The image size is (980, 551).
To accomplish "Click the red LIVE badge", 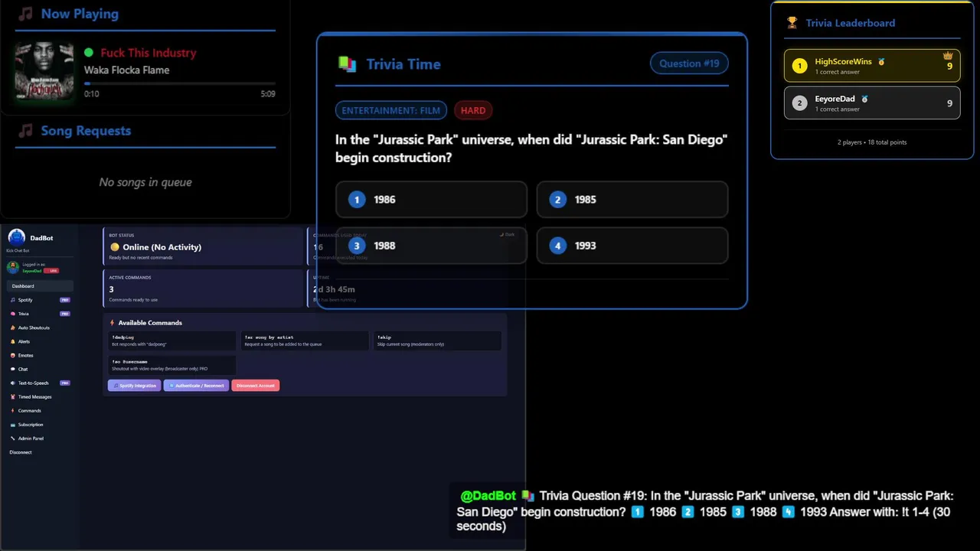I will tap(51, 271).
